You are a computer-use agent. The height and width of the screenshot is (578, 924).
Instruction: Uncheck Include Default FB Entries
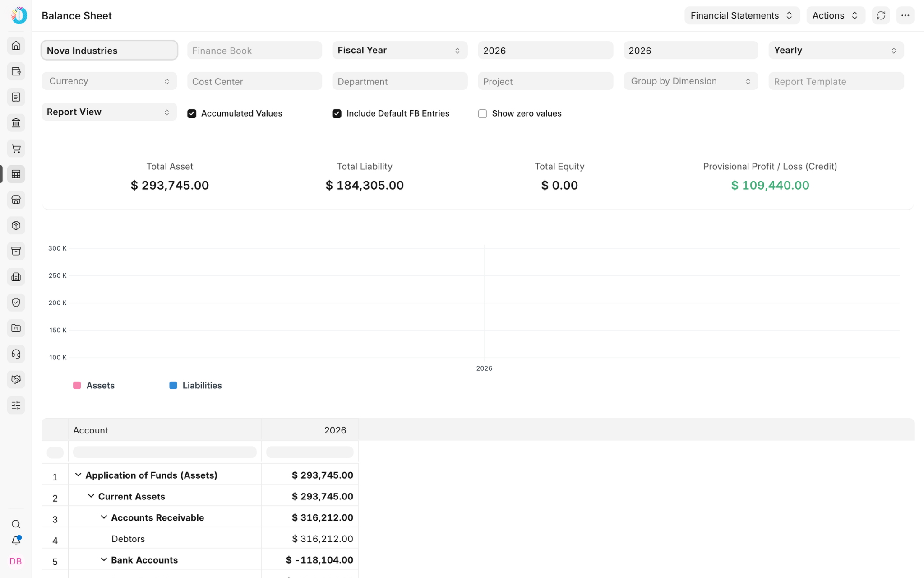coord(337,114)
